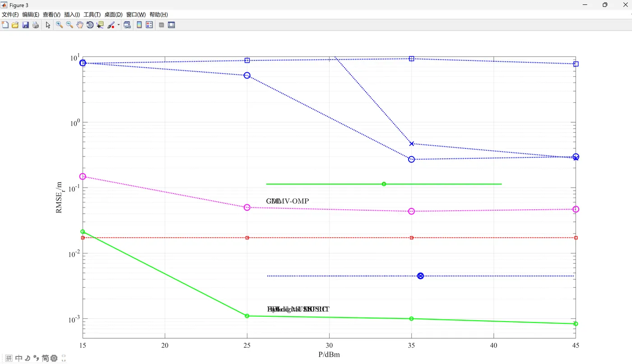
Task: Open the 文件(F) menu
Action: [x=10, y=15]
